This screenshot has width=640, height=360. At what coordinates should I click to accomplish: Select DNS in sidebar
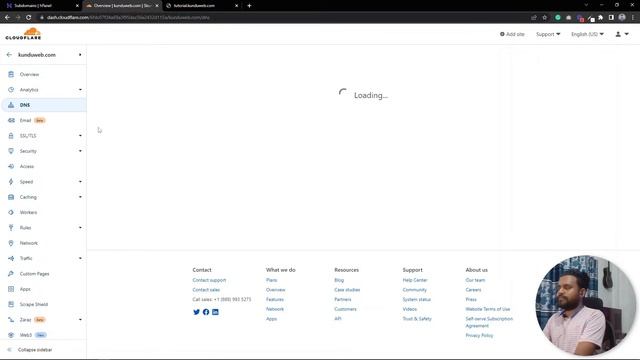point(43,105)
